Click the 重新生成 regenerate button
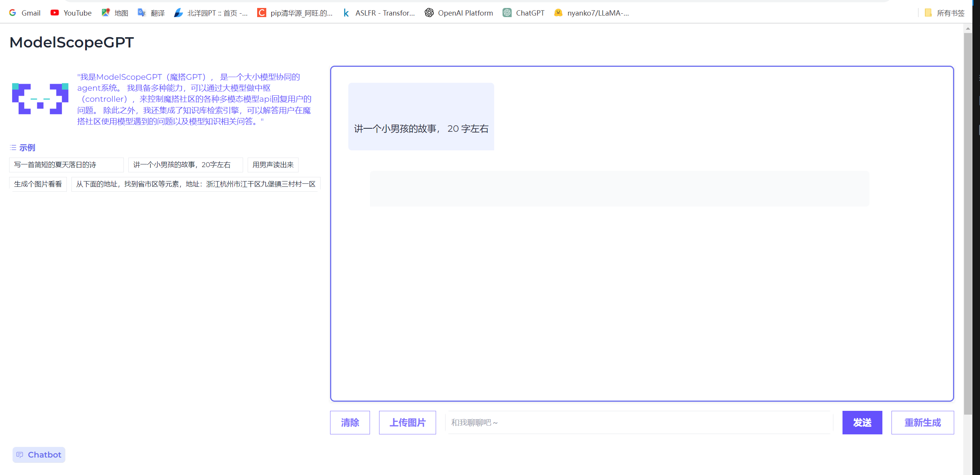980x475 pixels. (x=922, y=423)
